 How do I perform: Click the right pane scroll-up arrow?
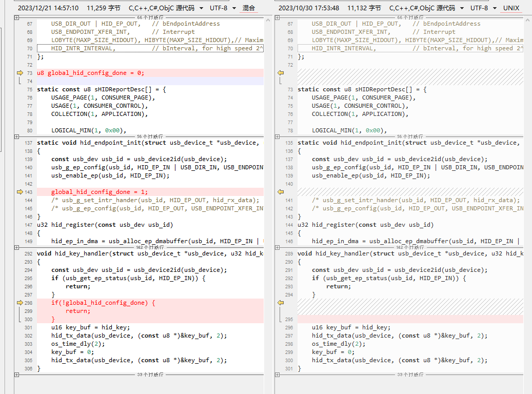[x=528, y=21]
